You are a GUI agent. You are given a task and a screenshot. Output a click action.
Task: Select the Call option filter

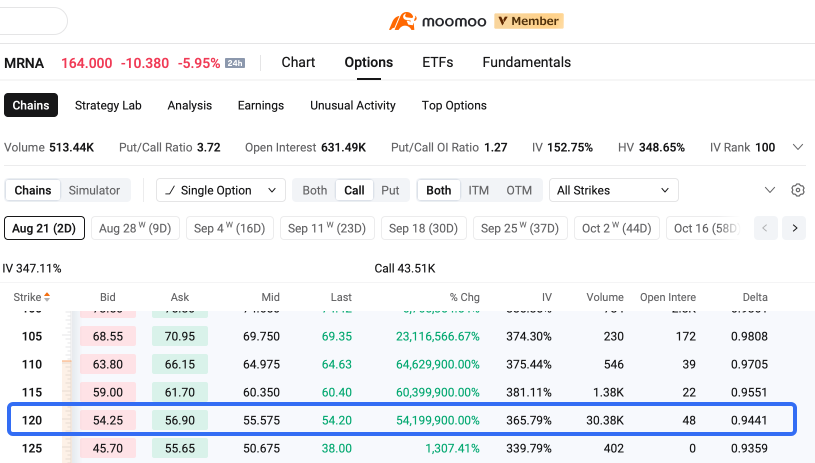pos(354,190)
